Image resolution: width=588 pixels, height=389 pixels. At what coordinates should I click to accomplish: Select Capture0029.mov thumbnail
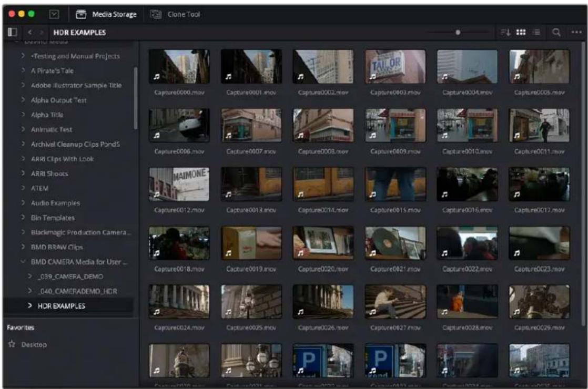coord(539,302)
